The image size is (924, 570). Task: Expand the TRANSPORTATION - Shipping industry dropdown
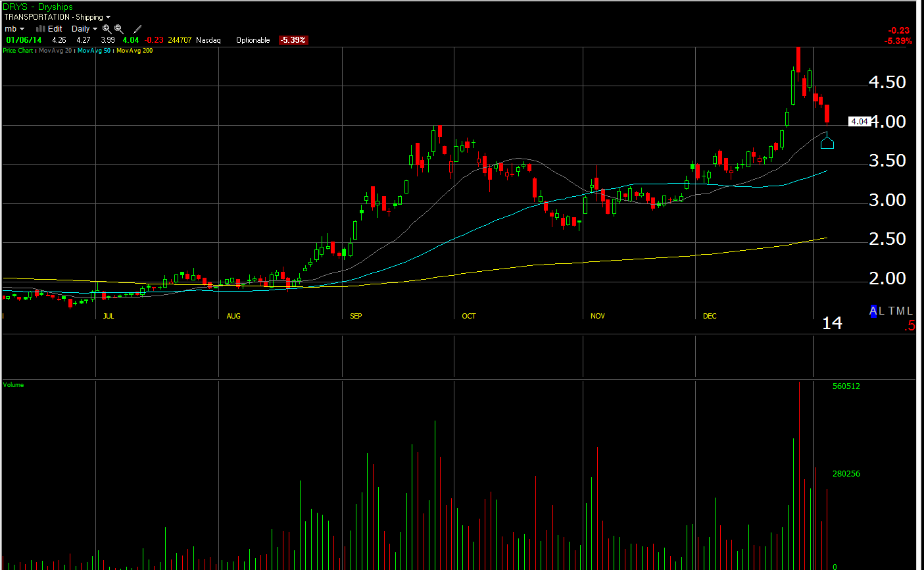pos(57,17)
